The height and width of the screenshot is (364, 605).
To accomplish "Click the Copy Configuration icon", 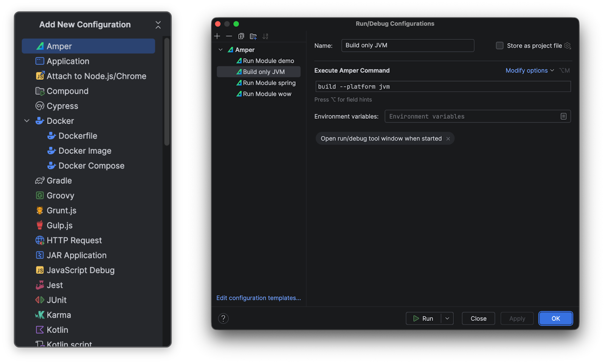I will pos(241,36).
